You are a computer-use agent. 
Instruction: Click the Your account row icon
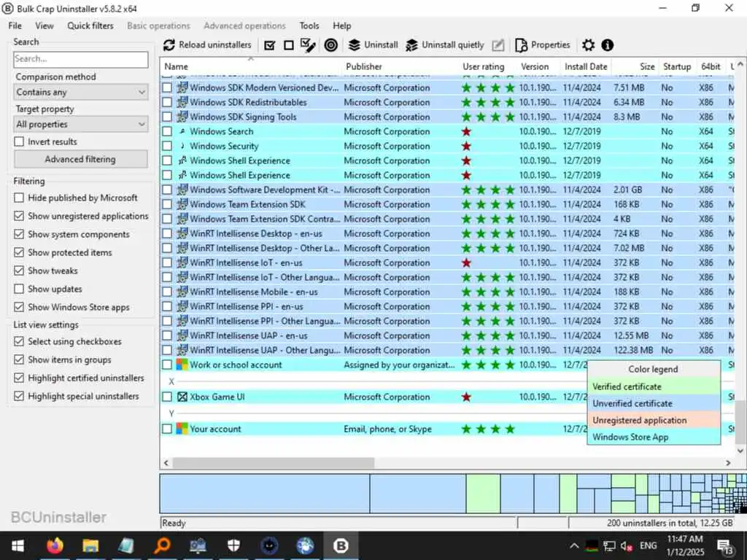coord(182,429)
